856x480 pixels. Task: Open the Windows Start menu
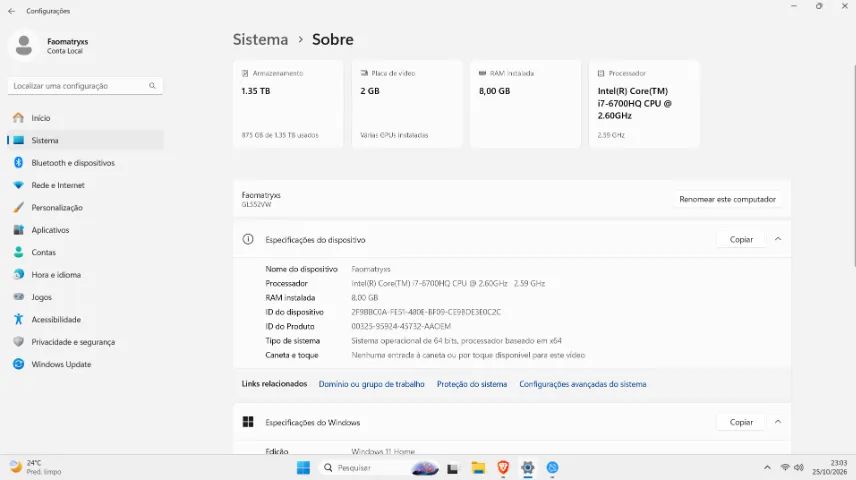(303, 467)
